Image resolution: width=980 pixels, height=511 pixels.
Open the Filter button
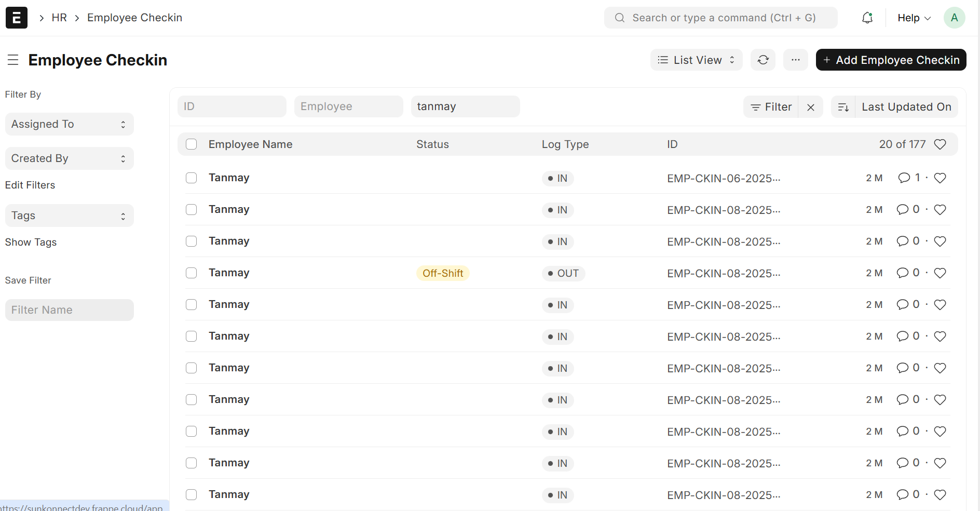(771, 107)
